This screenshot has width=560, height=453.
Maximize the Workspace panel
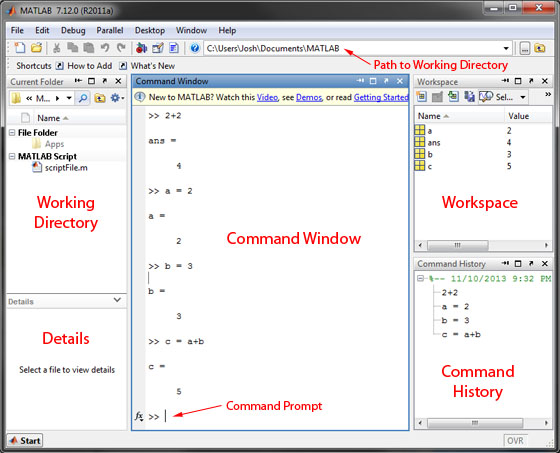coord(518,81)
